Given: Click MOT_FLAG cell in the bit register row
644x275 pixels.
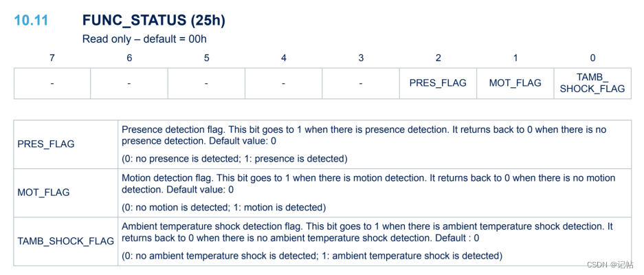Looking at the screenshot, I should tap(515, 83).
